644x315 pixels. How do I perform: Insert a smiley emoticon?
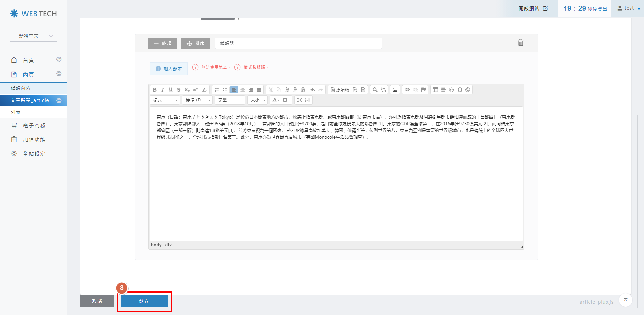coord(451,90)
